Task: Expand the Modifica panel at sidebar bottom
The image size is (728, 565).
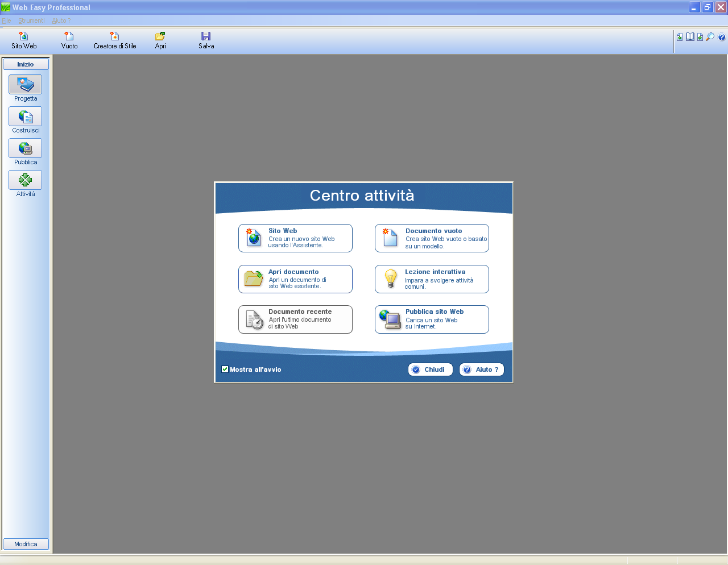Action: 26,544
